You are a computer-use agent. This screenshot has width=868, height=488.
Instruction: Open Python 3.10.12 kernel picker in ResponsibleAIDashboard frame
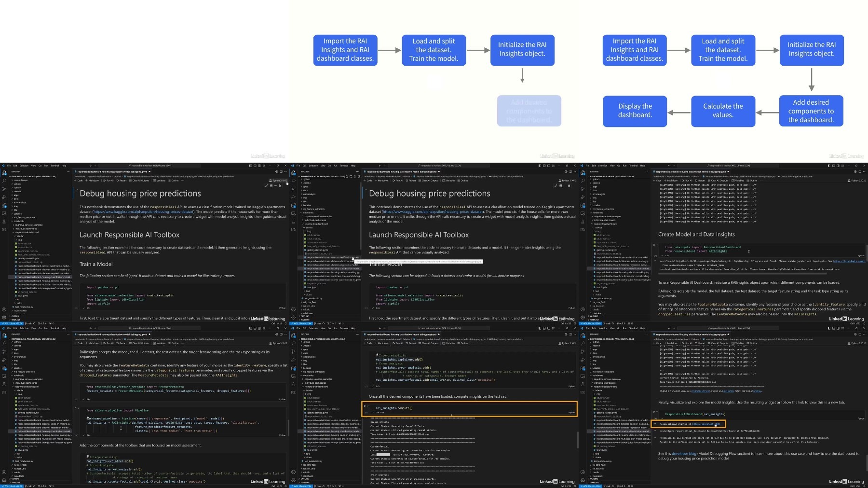856,343
